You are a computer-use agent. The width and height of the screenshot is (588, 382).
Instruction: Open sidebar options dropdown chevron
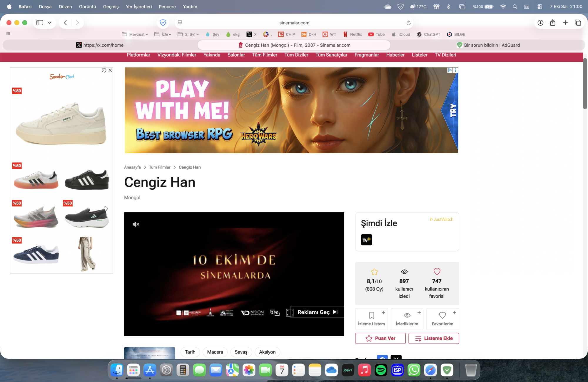[50, 23]
